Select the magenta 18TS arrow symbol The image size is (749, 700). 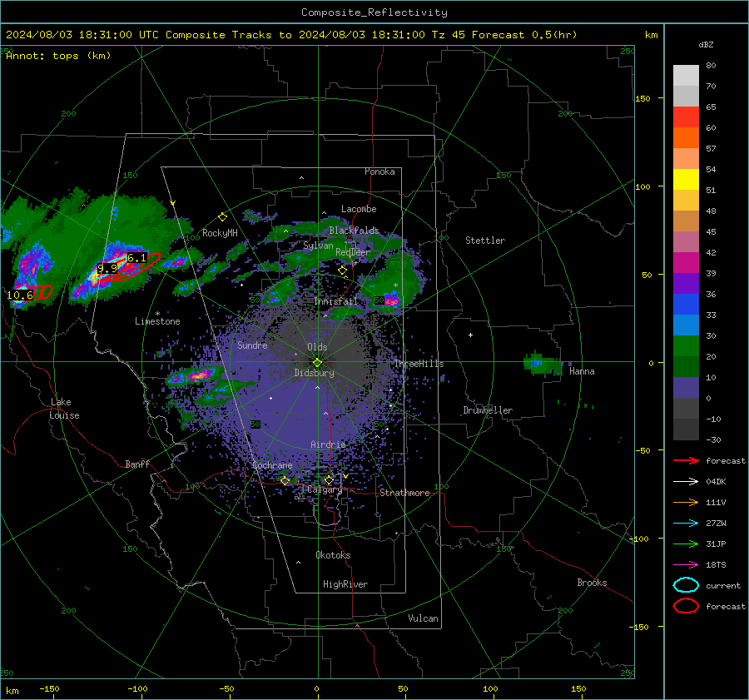pos(686,565)
